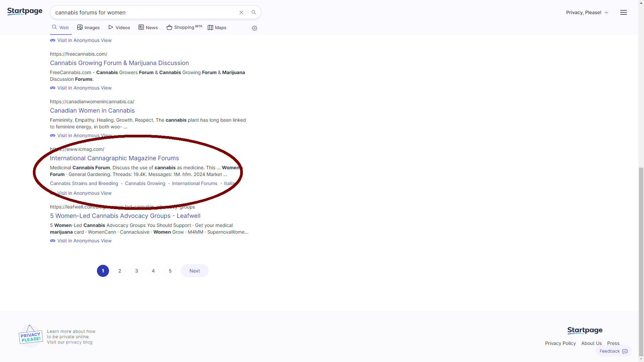644x362 pixels.
Task: Submit search with magnifier icon
Action: tap(254, 12)
